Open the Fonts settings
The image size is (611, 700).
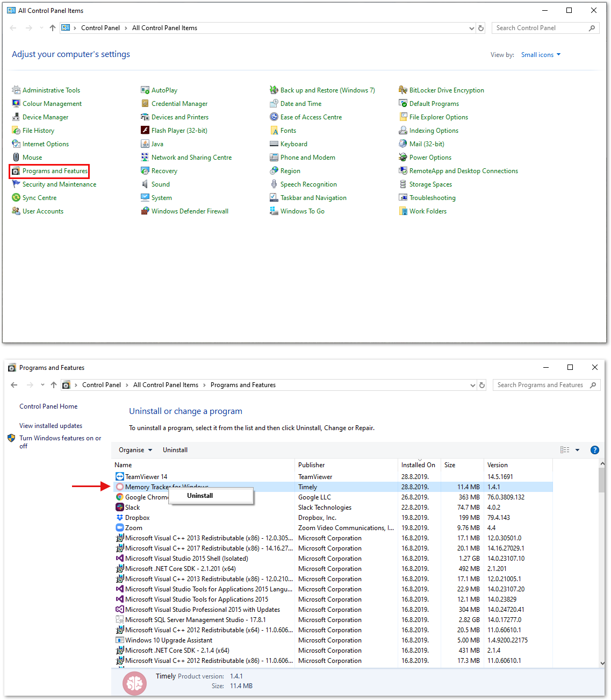point(289,130)
